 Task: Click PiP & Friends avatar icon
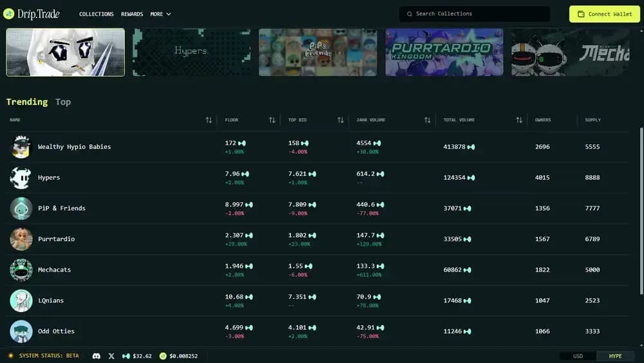(21, 208)
